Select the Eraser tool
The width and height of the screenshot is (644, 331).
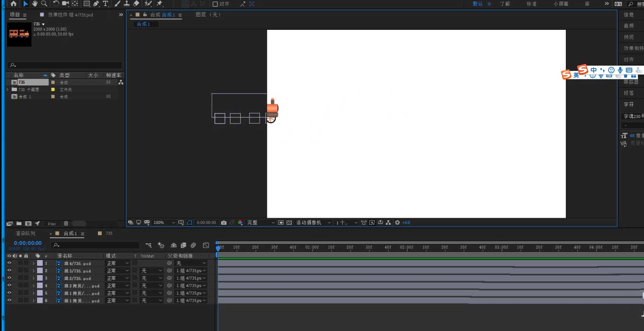click(136, 4)
